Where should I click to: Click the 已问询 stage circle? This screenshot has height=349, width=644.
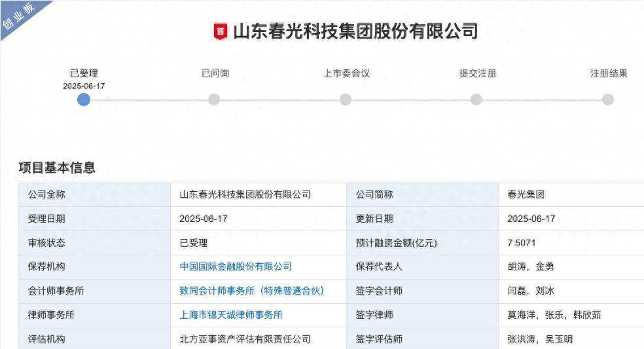click(x=214, y=100)
